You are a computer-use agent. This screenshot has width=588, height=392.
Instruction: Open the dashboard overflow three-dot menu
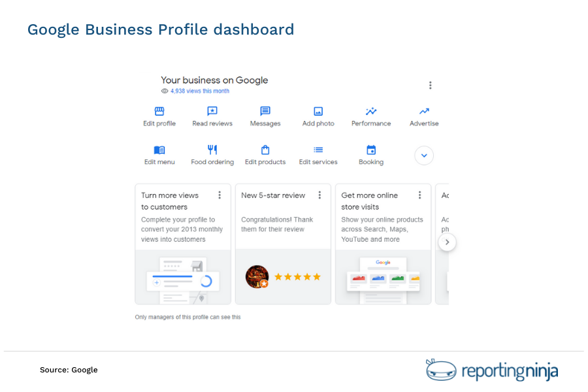431,85
